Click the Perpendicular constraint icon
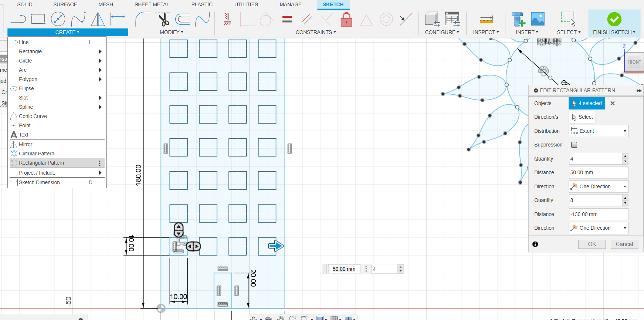 (247, 19)
